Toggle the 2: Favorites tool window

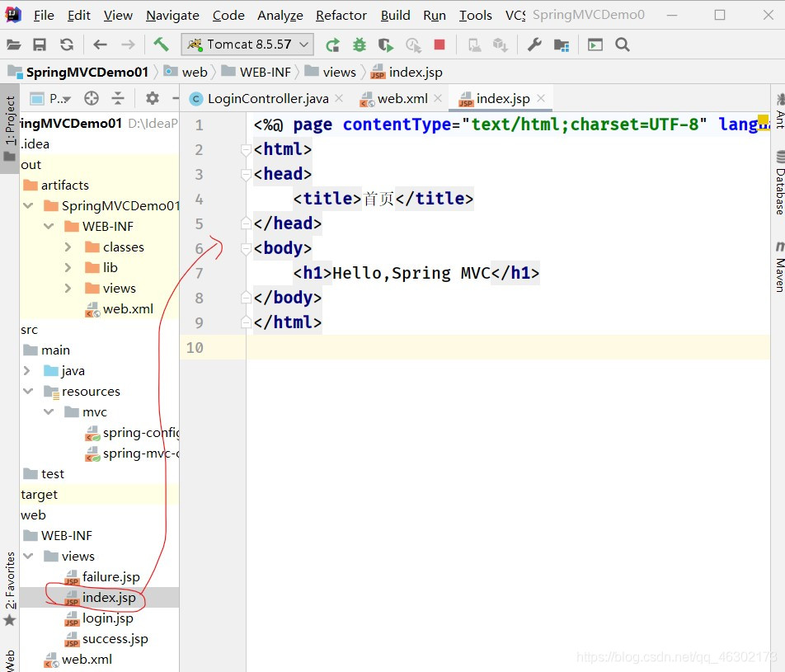(x=10, y=589)
